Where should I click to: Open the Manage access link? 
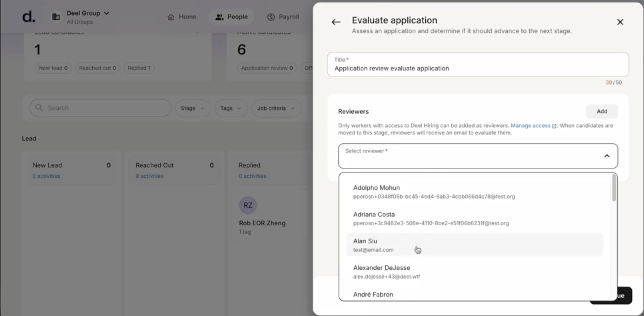[x=530, y=125]
